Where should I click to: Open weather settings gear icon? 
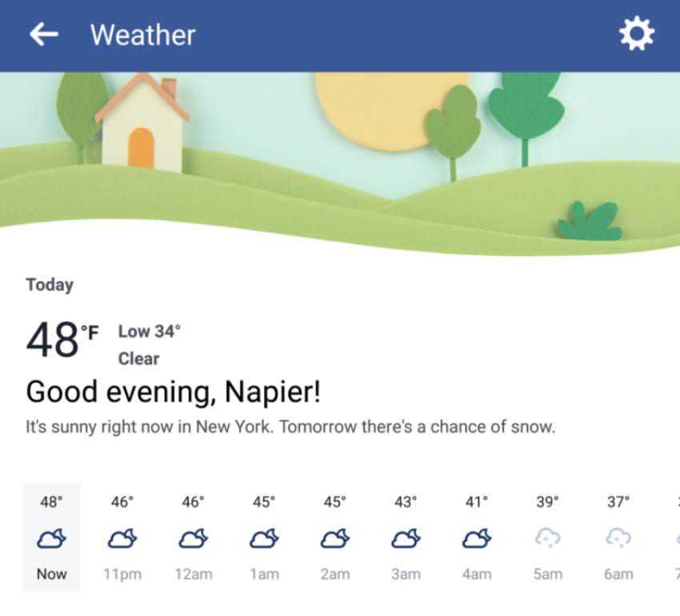[x=637, y=34]
